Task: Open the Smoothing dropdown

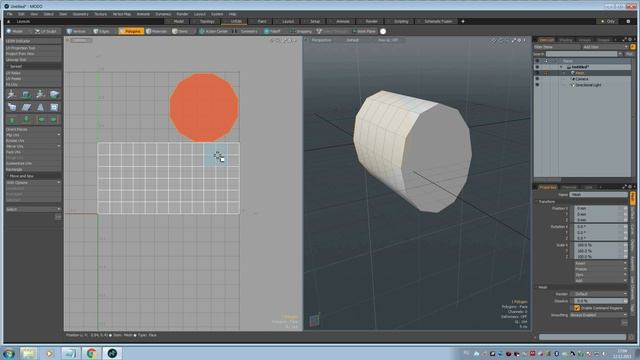Action: 598,315
